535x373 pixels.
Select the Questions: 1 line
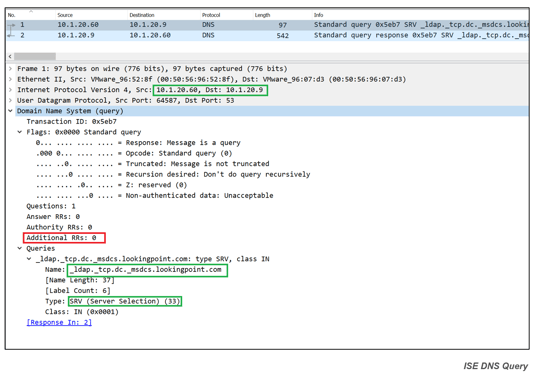[x=51, y=206]
